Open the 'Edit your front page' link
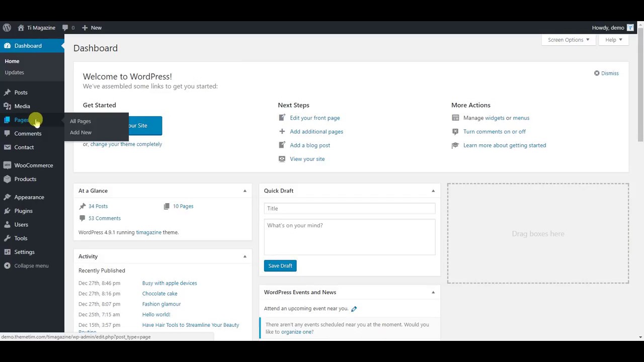The height and width of the screenshot is (362, 644). click(x=315, y=118)
